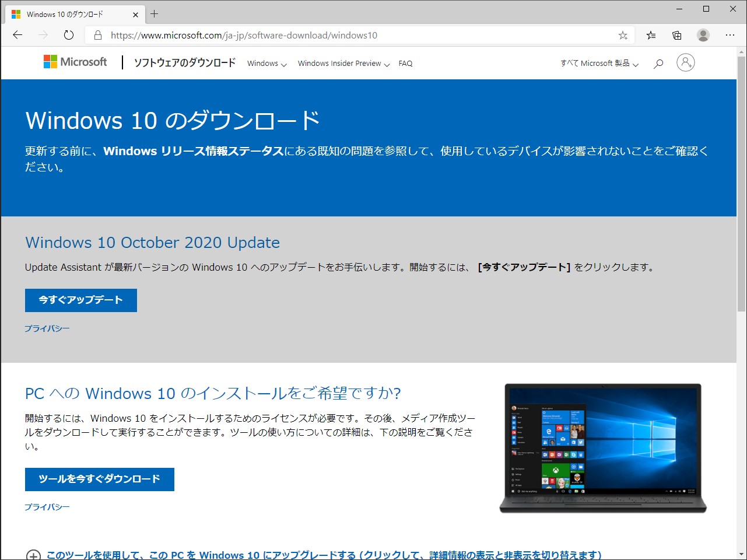Click the ツールを今すぐダウンロード button
The height and width of the screenshot is (560, 747).
click(x=99, y=479)
